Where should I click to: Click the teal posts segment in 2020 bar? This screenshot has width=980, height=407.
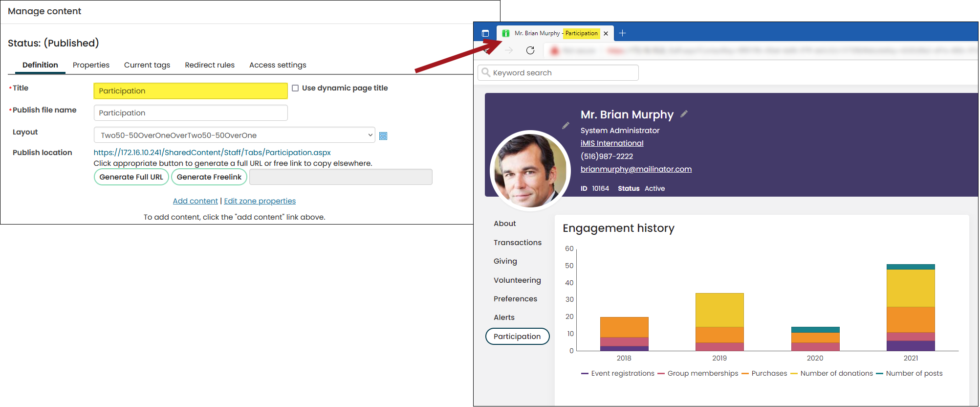[x=815, y=330]
